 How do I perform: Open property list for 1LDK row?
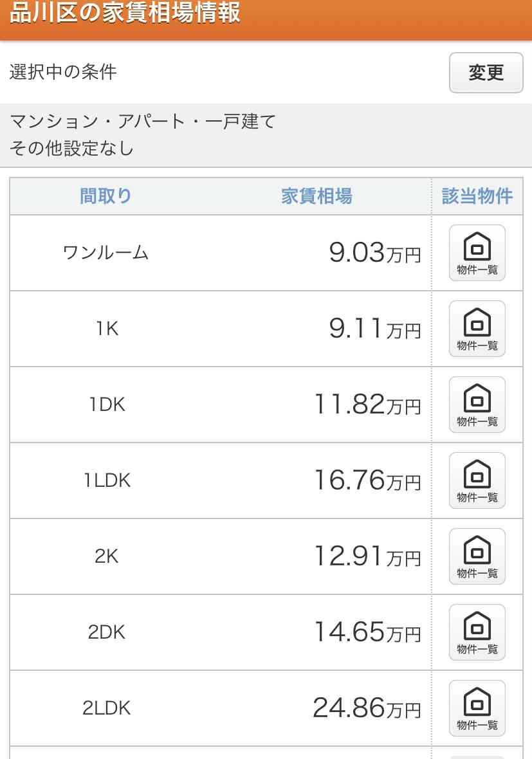pos(477,480)
